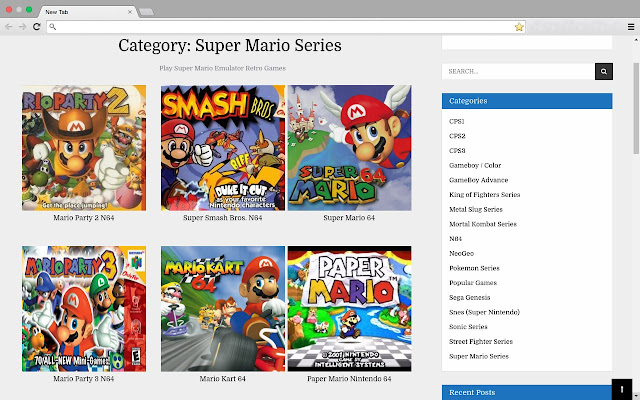
Task: Click the Super Smash Bros. N64 title link
Action: [222, 218]
